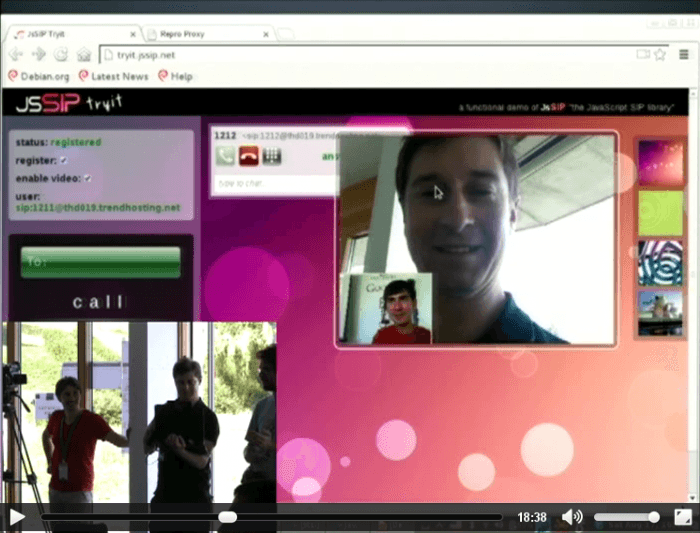Open a new browser tab
Screen dimensions: 700x533
click(x=286, y=34)
